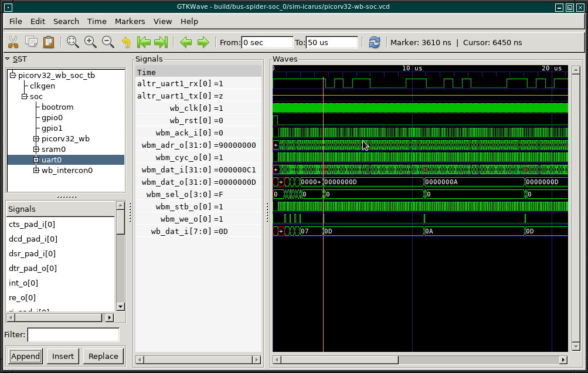Open the Time menu
The width and height of the screenshot is (588, 373).
click(x=97, y=21)
